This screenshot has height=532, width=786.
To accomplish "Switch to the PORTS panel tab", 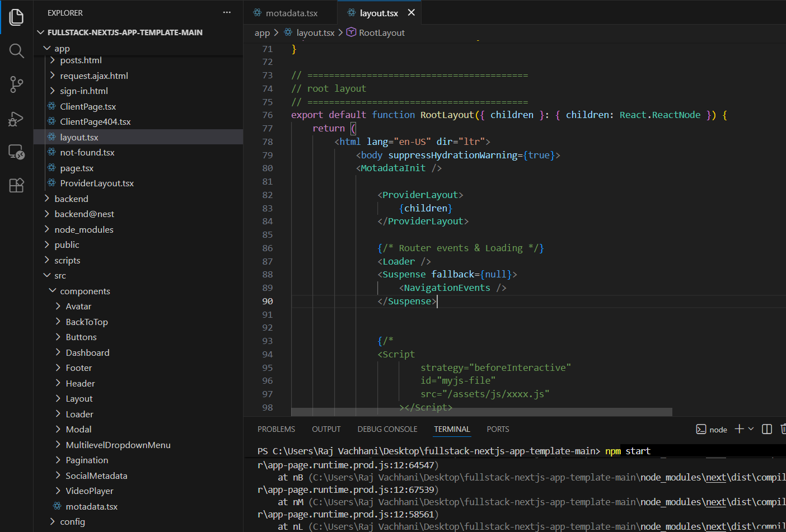I will coord(498,429).
